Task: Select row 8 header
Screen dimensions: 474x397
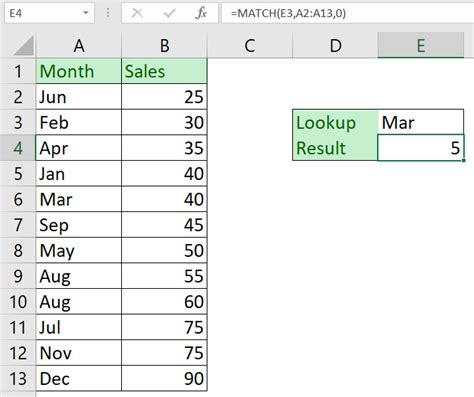Action: point(18,250)
